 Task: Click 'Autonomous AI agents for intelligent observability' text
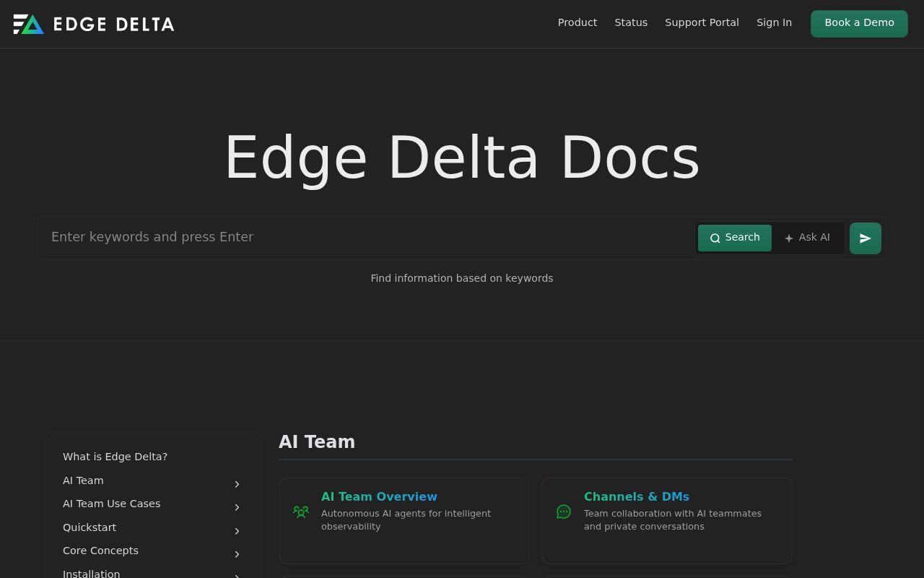point(406,520)
